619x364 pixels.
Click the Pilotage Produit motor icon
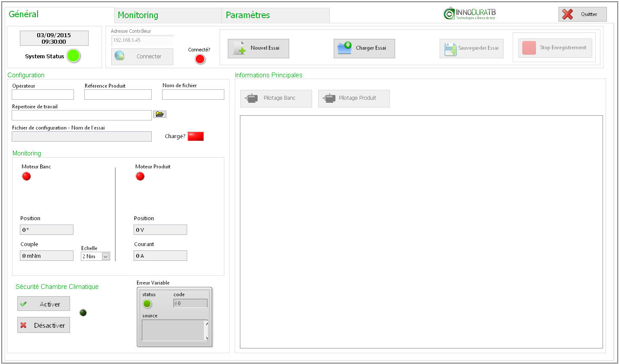pyautogui.click(x=329, y=98)
